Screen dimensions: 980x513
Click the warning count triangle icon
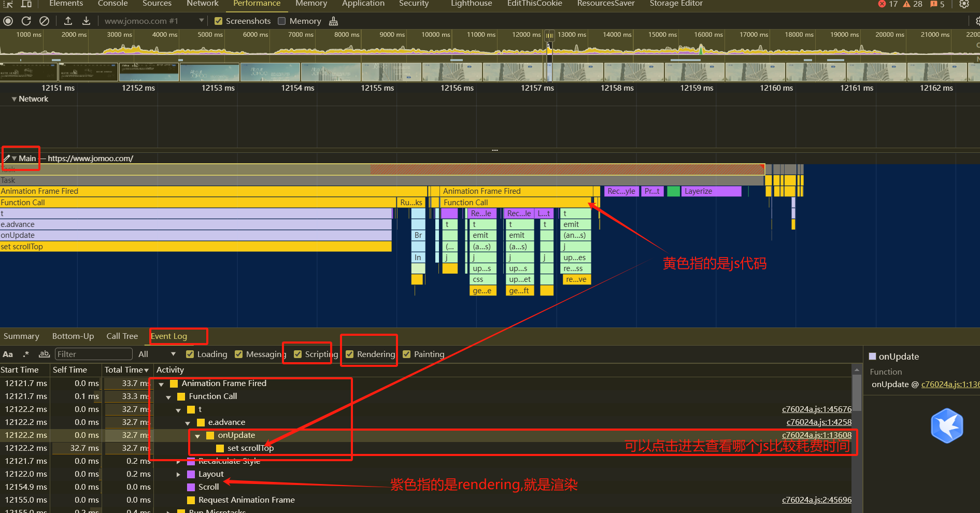[x=906, y=4]
